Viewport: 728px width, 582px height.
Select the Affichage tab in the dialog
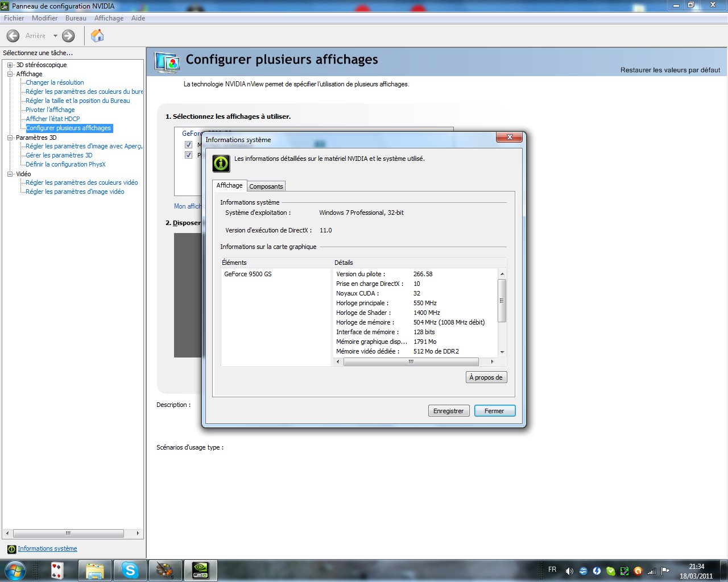point(230,185)
